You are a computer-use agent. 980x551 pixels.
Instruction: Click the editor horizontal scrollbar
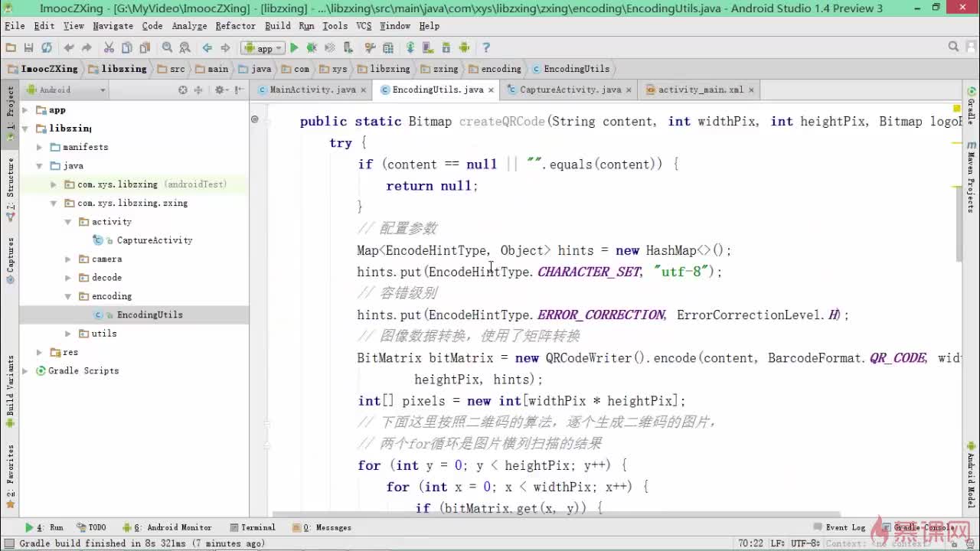[x=556, y=515]
